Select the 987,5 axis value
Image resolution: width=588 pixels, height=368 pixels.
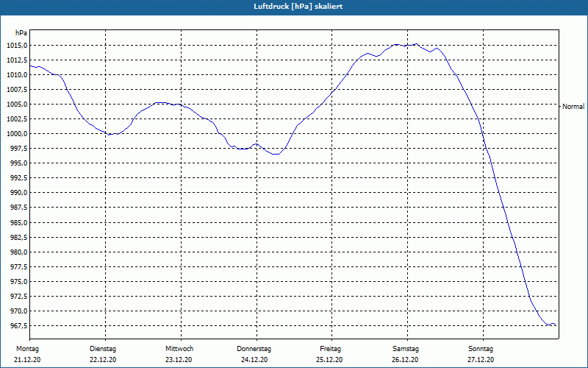(18, 208)
